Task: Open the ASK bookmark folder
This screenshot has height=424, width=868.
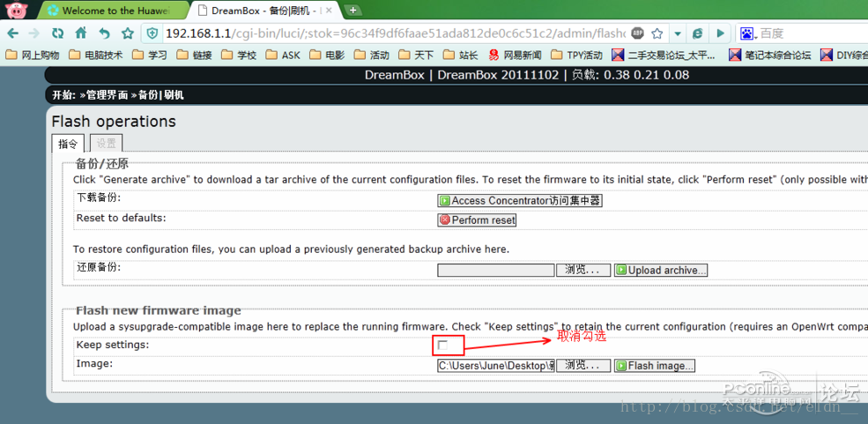Action: point(283,55)
